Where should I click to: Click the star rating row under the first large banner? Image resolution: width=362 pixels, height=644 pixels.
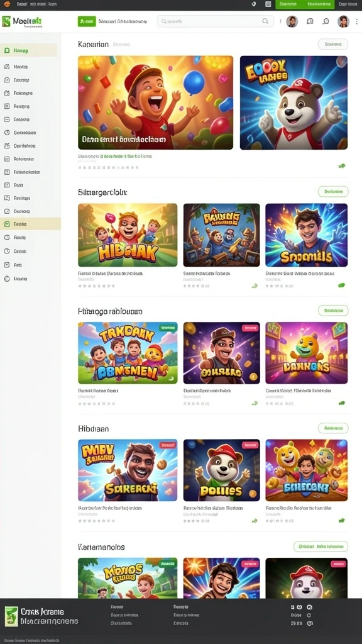click(108, 167)
